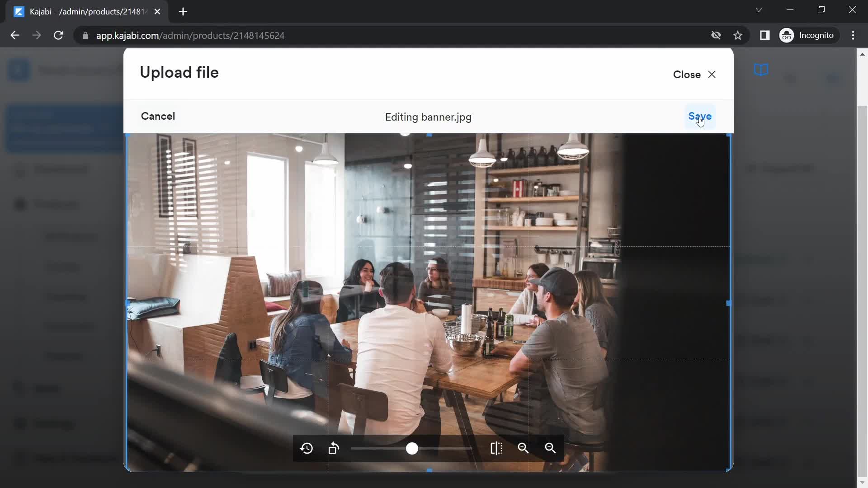868x488 pixels.
Task: Save the edited banner.jpg file
Action: tap(700, 116)
